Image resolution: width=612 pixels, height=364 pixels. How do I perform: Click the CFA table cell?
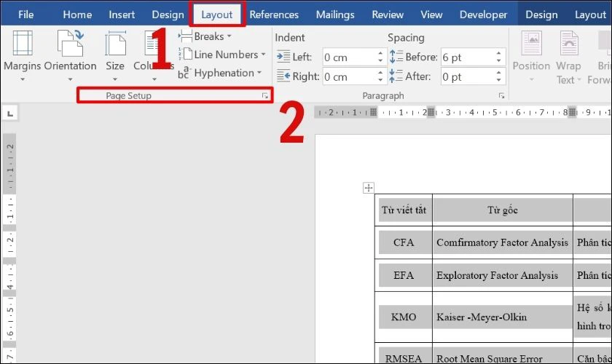404,242
